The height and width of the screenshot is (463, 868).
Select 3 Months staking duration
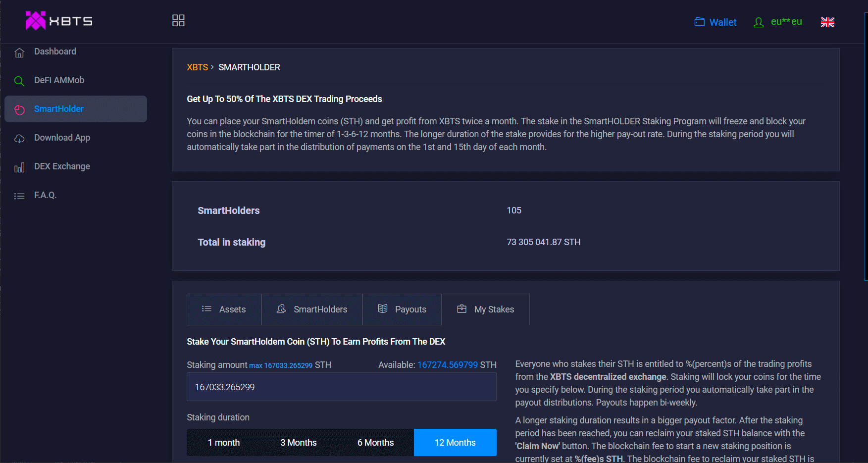tap(299, 443)
